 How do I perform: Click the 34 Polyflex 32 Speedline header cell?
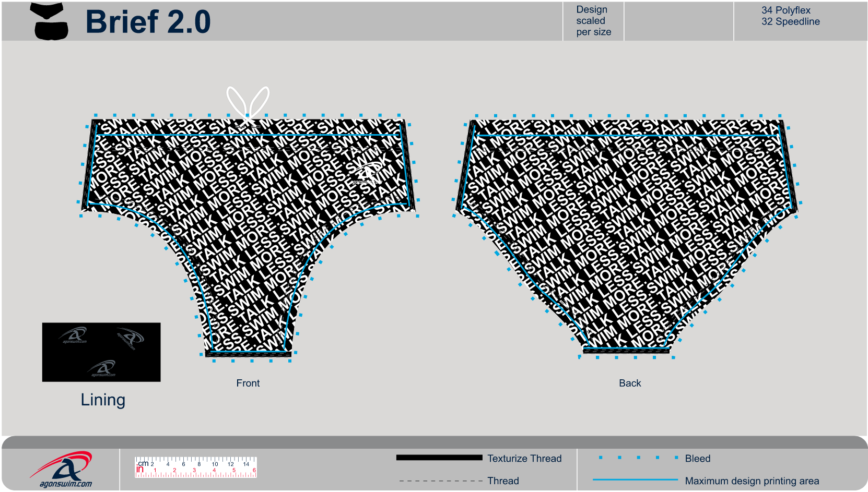790,16
